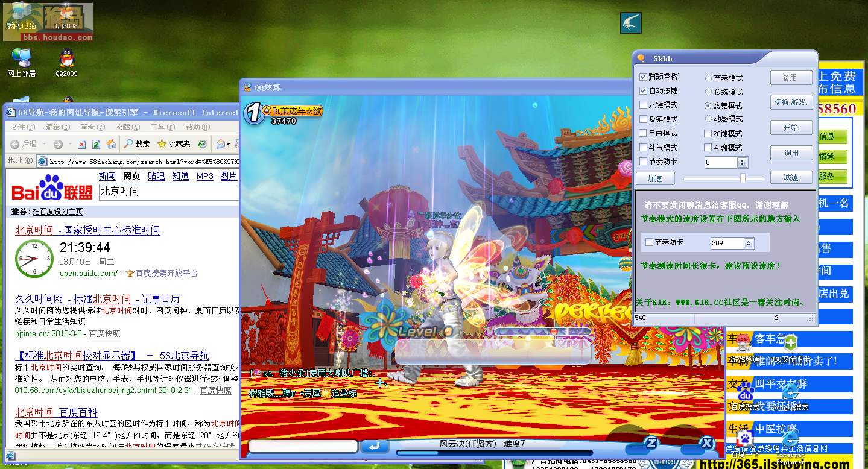Click the Z skill button in game
The height and width of the screenshot is (469, 868).
(x=650, y=444)
